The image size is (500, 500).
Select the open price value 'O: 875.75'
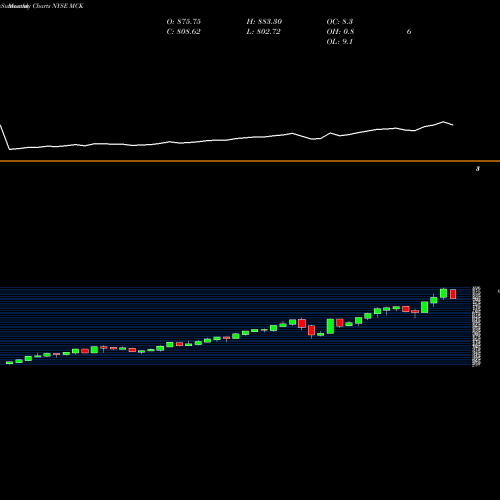point(184,22)
